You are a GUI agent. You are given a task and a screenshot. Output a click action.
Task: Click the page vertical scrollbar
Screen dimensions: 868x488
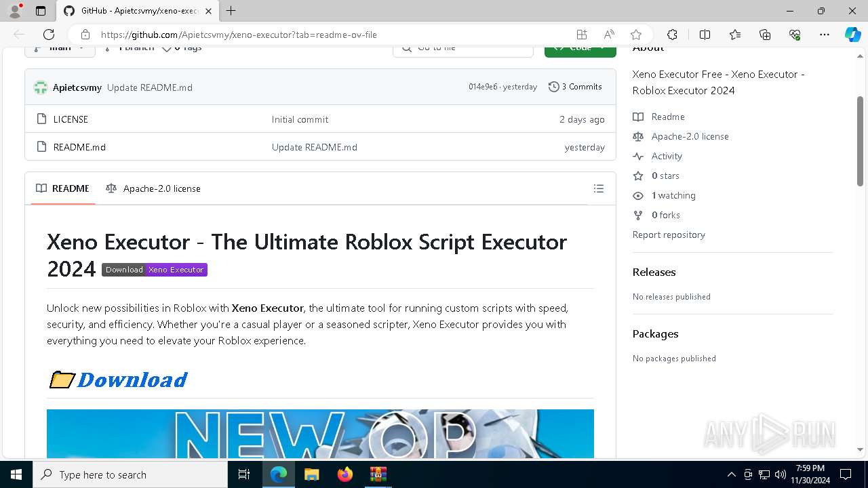860,141
